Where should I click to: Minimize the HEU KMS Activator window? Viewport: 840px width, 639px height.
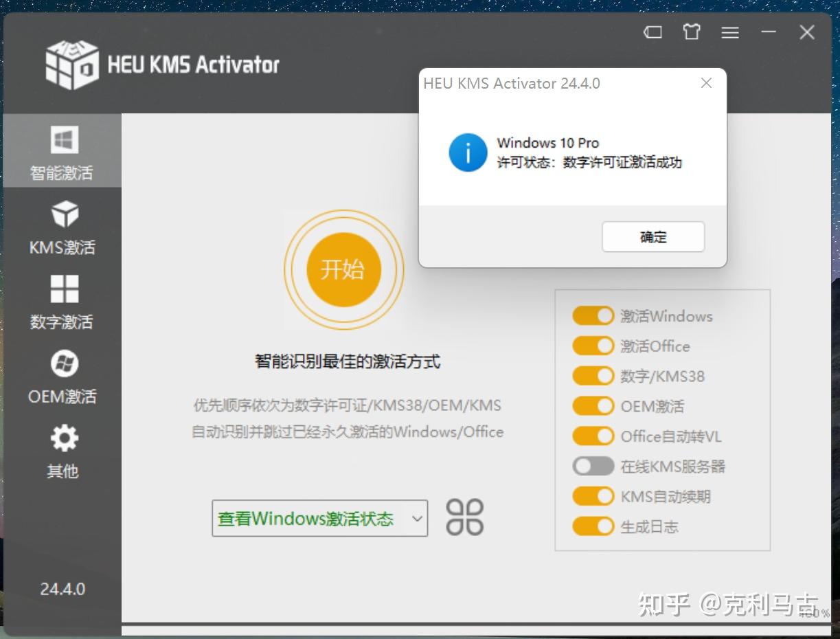(769, 32)
